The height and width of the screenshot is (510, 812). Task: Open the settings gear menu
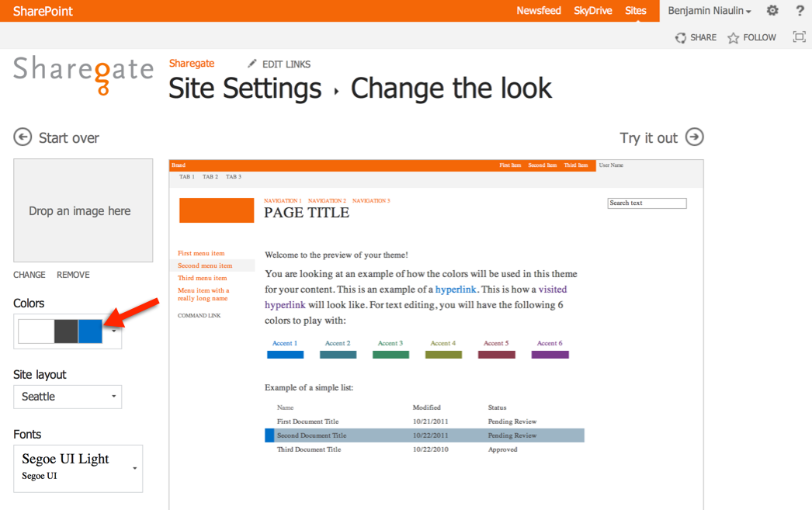click(x=772, y=10)
